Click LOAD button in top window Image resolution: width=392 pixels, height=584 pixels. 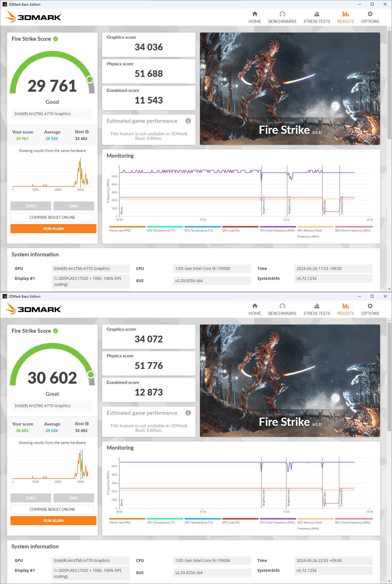pos(31,206)
